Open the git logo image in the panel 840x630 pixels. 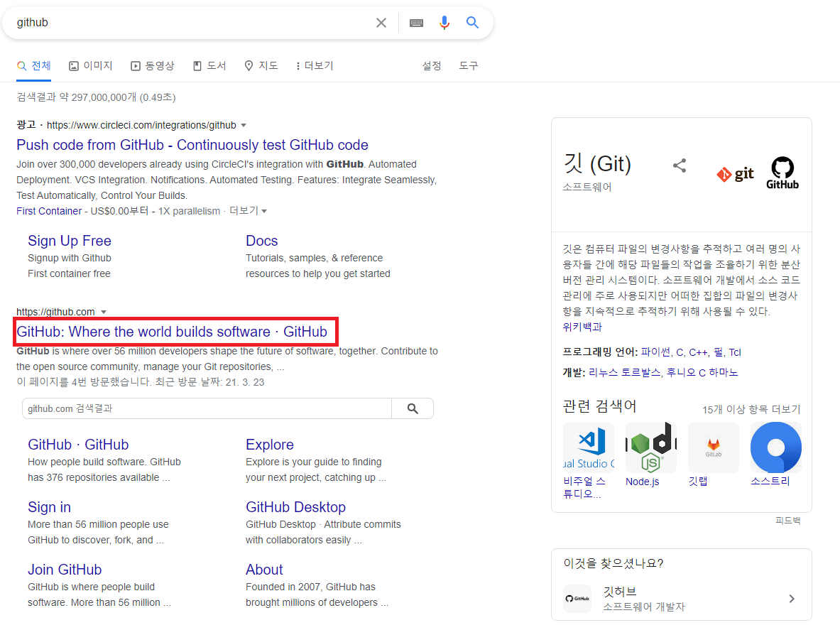tap(735, 174)
